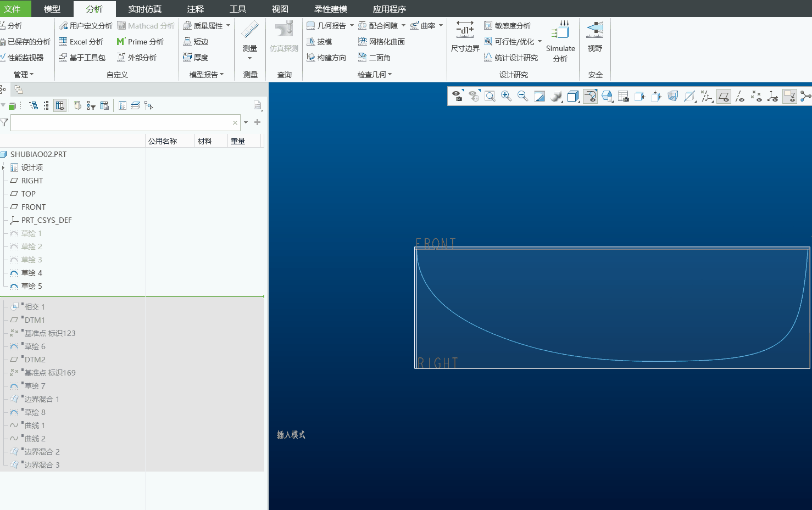
Task: Open the 尺寸边界 dimension bound tool
Action: [x=465, y=37]
